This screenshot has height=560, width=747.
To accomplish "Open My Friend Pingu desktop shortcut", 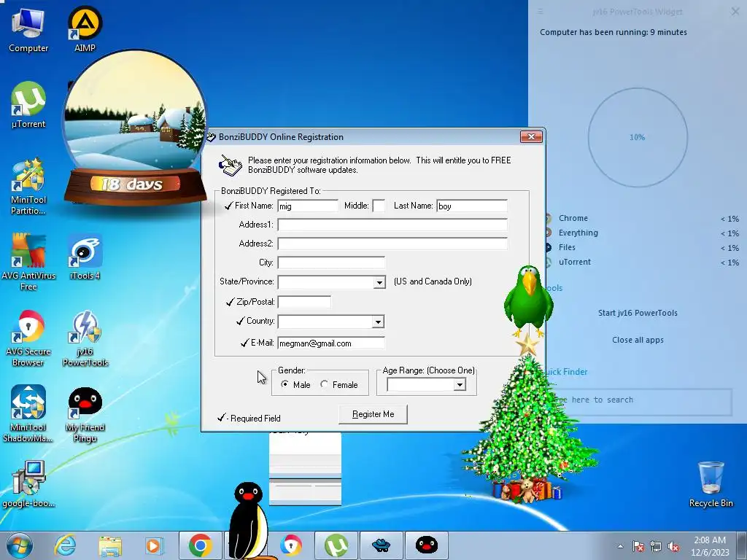I will 85,414.
